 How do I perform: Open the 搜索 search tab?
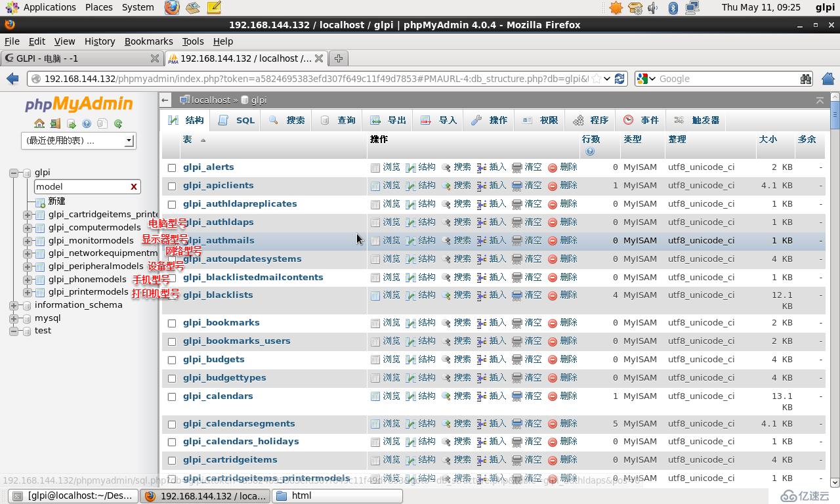[287, 121]
